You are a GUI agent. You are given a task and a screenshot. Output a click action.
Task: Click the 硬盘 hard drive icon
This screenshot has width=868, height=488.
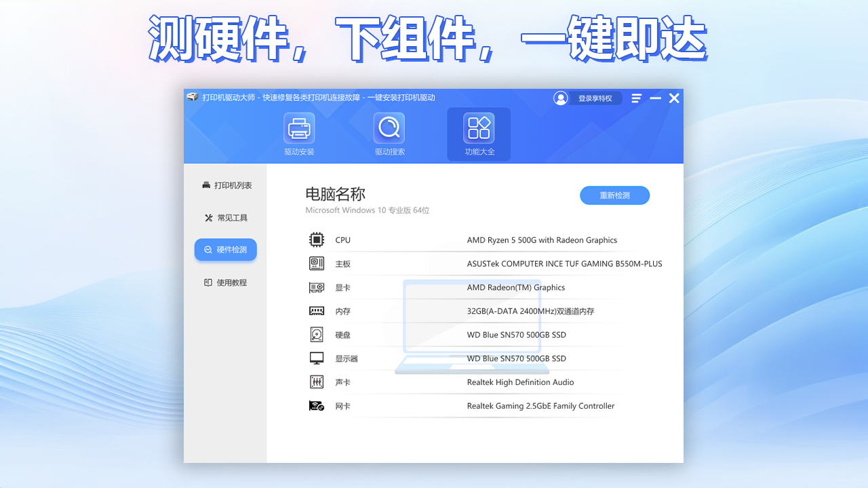316,334
